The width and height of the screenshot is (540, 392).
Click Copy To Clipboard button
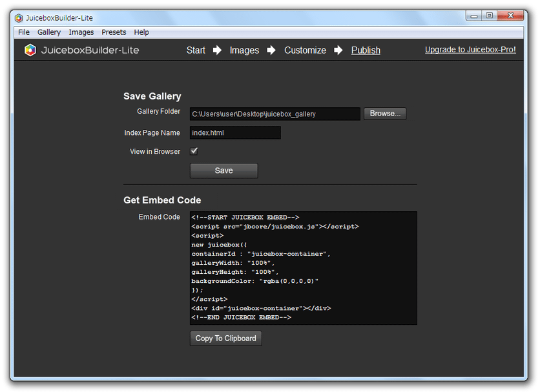click(226, 338)
